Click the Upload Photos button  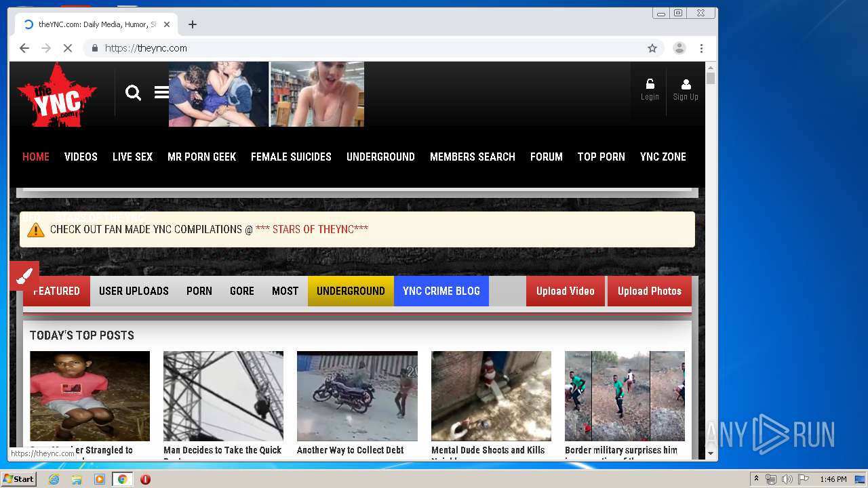[650, 291]
